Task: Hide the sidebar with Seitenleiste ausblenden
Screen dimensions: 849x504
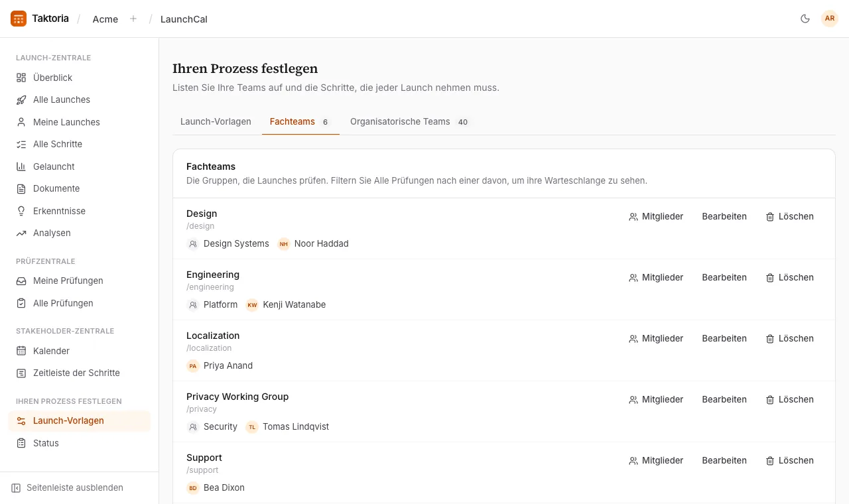Action: pyautogui.click(x=68, y=487)
